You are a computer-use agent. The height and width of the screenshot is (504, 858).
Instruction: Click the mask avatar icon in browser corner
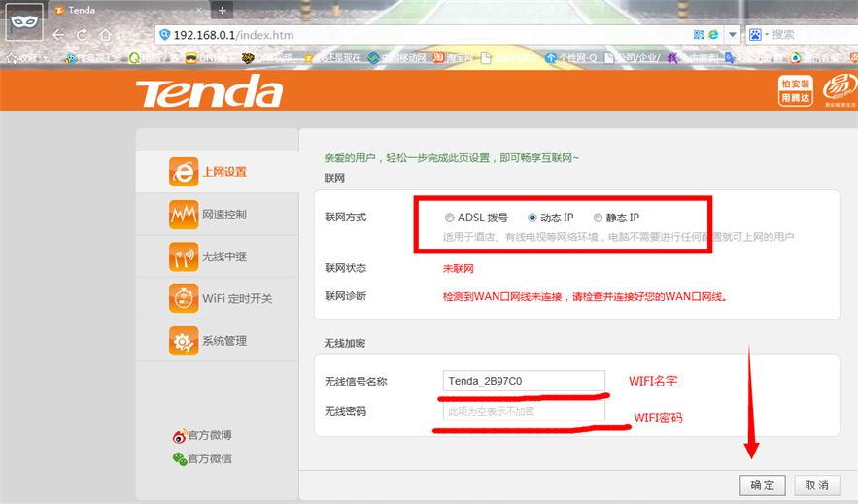click(x=24, y=21)
